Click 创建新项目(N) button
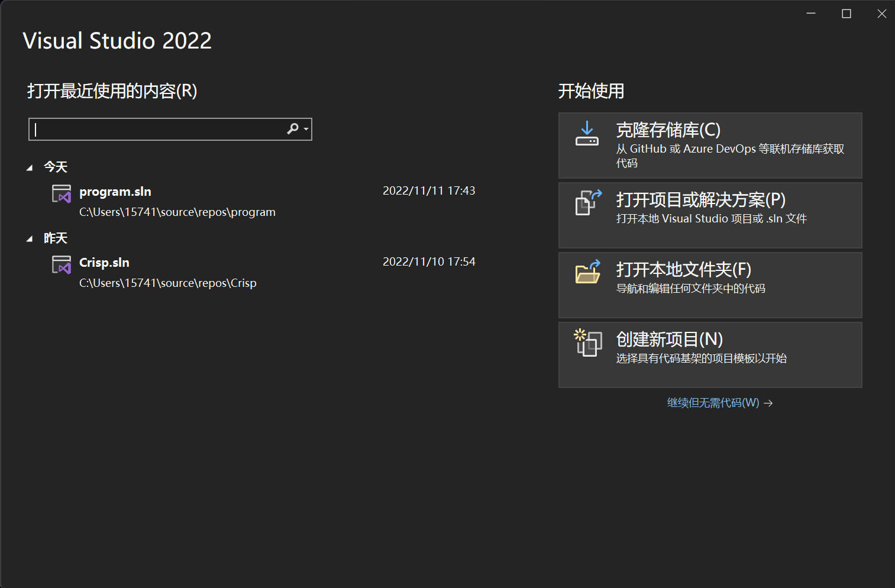Image resolution: width=895 pixels, height=588 pixels. pyautogui.click(x=710, y=355)
